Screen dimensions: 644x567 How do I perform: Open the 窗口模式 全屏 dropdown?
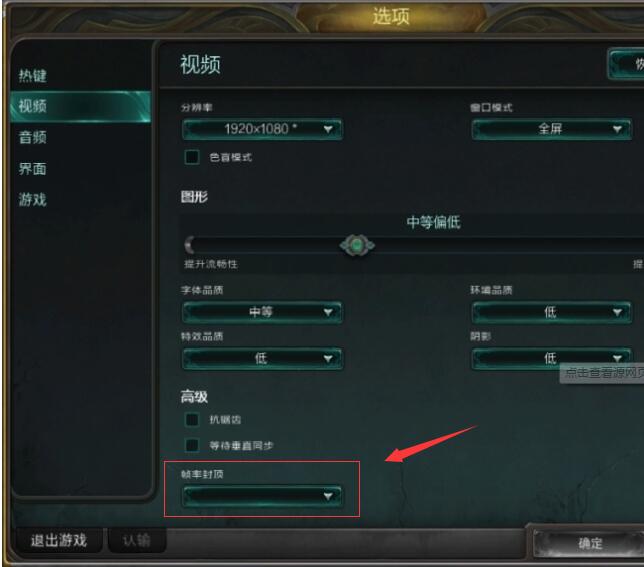click(551, 129)
